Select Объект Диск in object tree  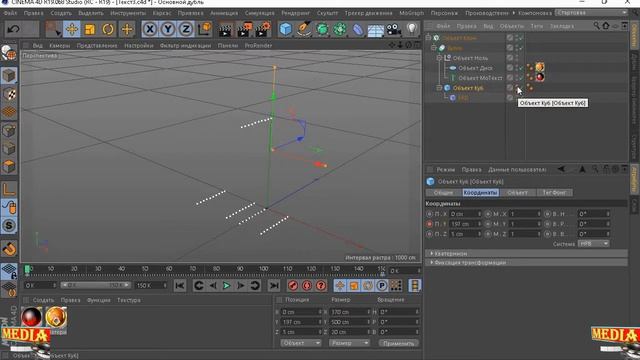point(475,68)
